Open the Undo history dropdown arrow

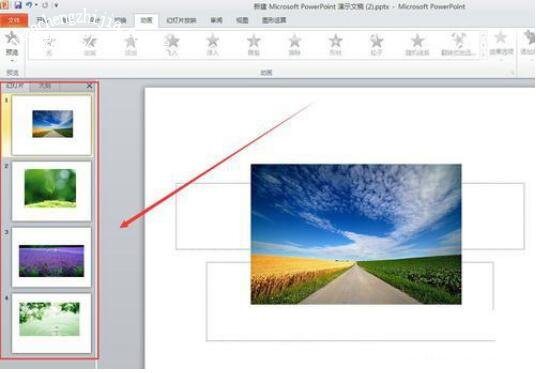[36, 5]
